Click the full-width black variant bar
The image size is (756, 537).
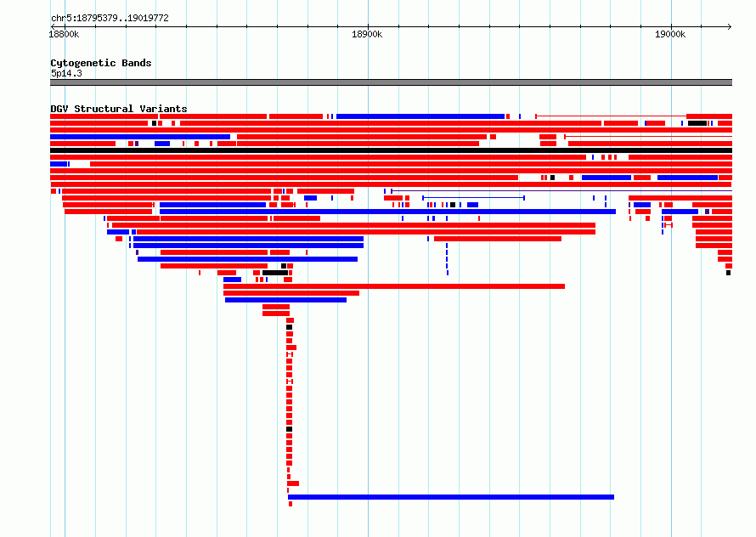click(391, 150)
